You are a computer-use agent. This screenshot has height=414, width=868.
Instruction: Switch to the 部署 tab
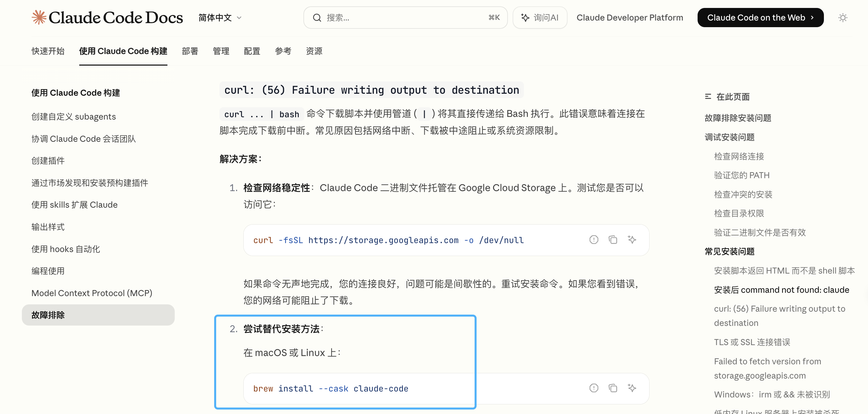pos(190,51)
